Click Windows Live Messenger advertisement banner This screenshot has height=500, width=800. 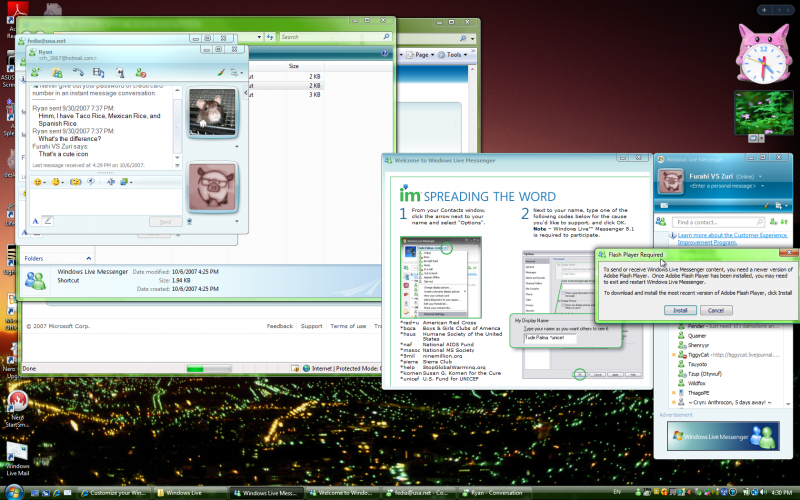click(723, 436)
